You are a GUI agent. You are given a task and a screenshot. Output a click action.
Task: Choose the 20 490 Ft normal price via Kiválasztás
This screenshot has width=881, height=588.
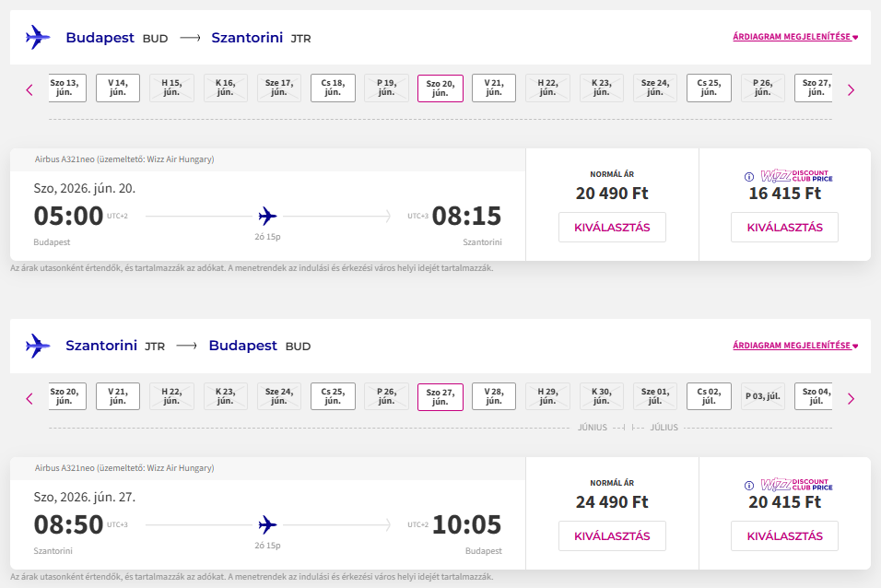click(x=612, y=228)
